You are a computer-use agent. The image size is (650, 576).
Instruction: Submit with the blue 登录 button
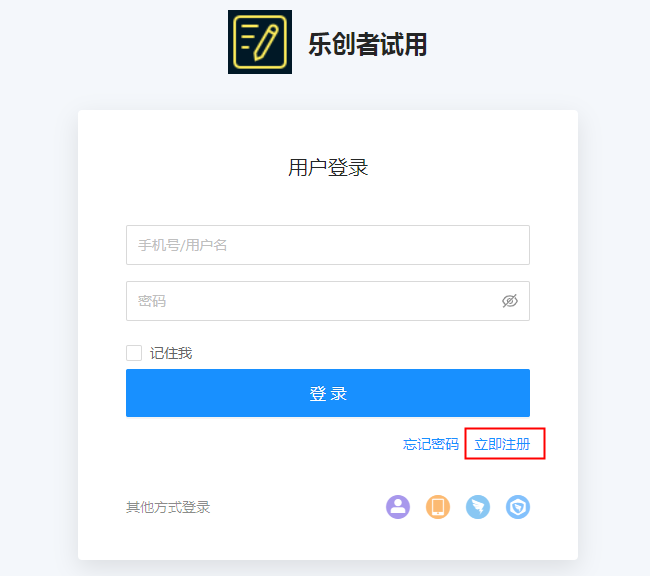[x=328, y=393]
